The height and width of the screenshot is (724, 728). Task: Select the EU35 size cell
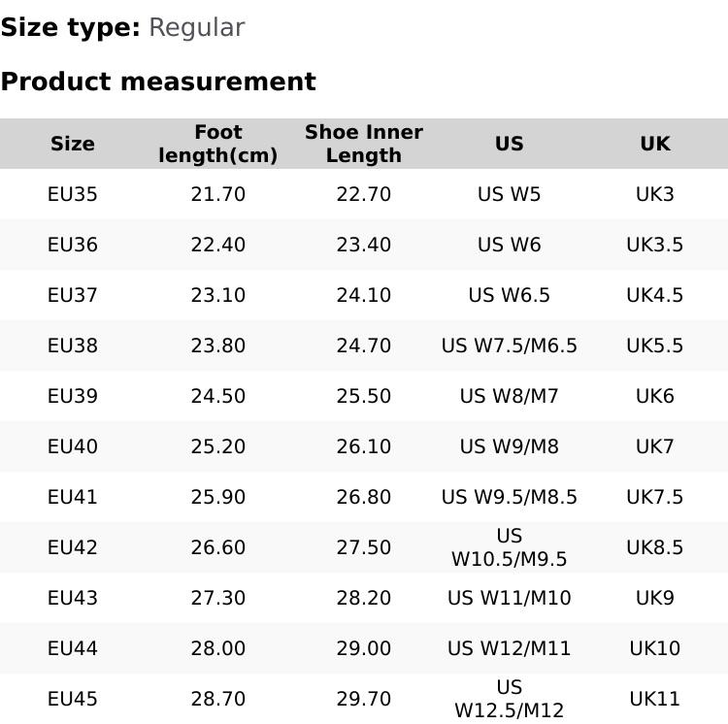73,194
